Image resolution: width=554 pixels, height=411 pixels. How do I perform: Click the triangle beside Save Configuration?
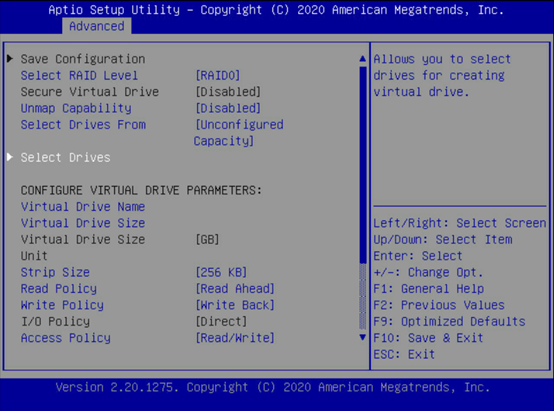10,58
